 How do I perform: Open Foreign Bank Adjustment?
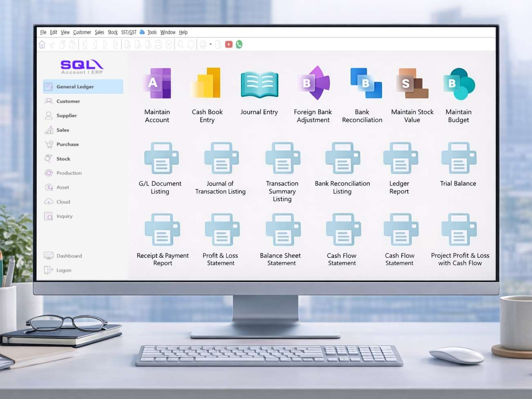coord(313,83)
